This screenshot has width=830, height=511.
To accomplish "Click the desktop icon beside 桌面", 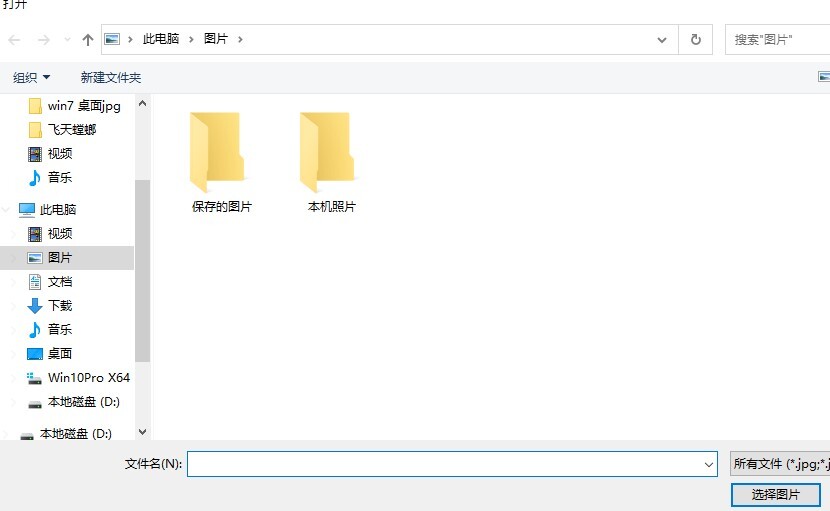I will click(35, 354).
